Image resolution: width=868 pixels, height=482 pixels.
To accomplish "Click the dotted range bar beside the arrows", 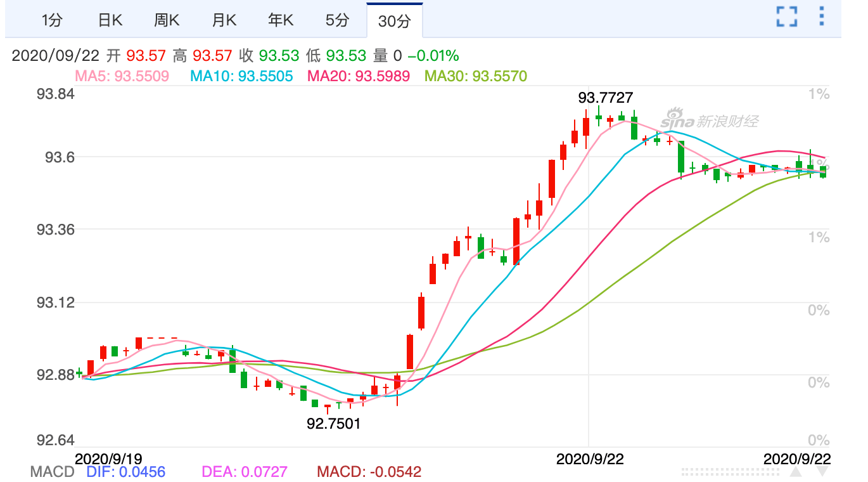I will pos(732,472).
